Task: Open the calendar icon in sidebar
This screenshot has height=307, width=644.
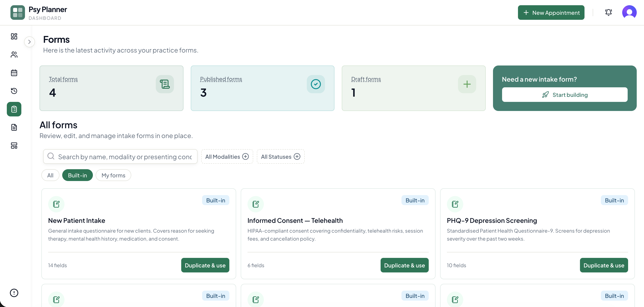Action: [x=14, y=73]
